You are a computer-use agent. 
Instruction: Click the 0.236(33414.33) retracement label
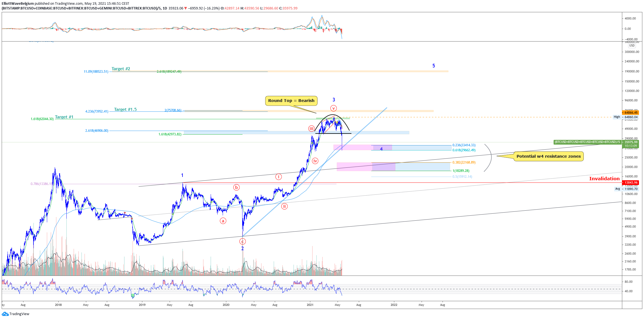[464, 145]
